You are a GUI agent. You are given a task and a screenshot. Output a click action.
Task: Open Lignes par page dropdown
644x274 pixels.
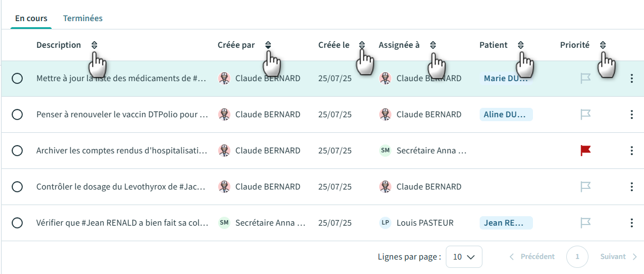click(x=464, y=257)
